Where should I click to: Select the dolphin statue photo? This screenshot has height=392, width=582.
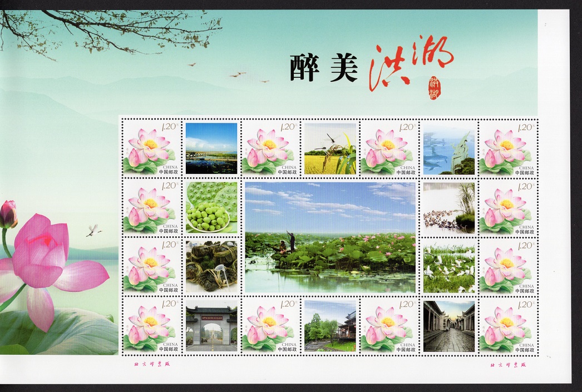pyautogui.click(x=448, y=149)
